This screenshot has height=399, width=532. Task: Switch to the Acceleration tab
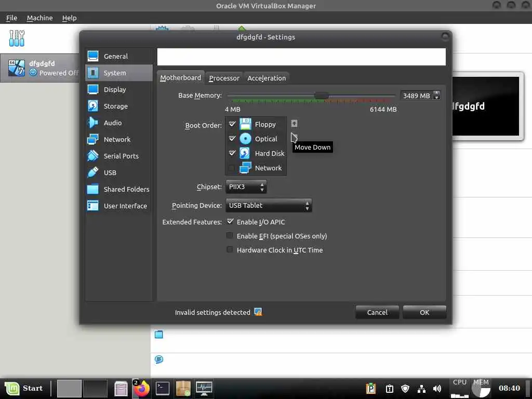[267, 78]
